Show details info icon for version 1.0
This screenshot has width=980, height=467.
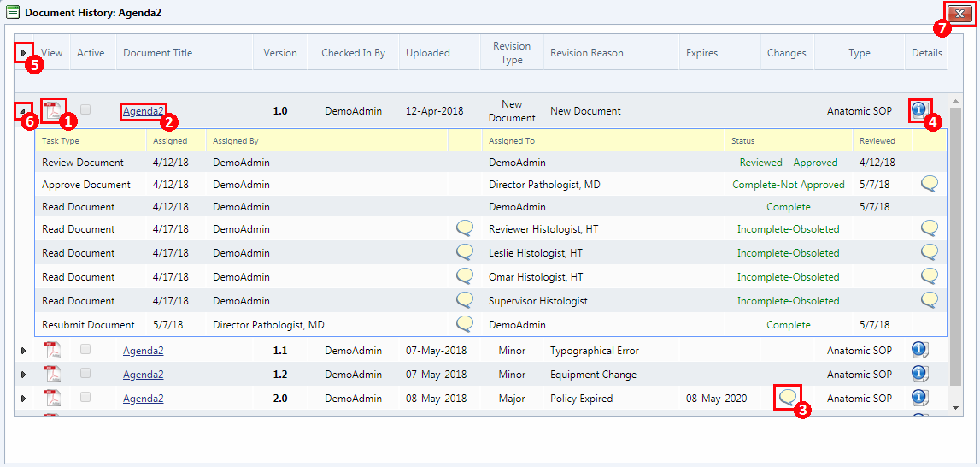[919, 111]
